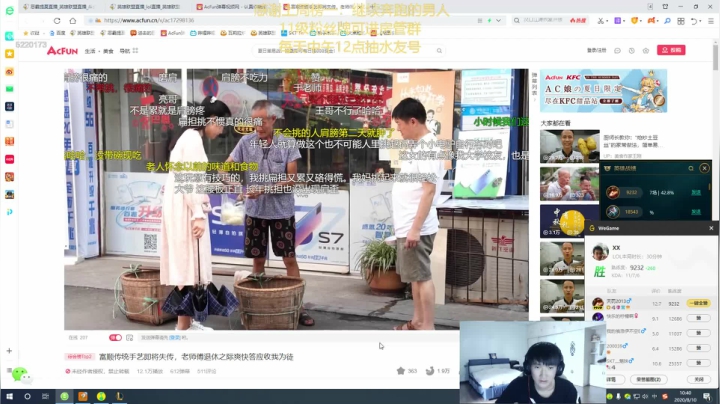Screen dimensions: 720x404
Task: Click the League of Legends icon on the taskbar
Action: point(119,396)
